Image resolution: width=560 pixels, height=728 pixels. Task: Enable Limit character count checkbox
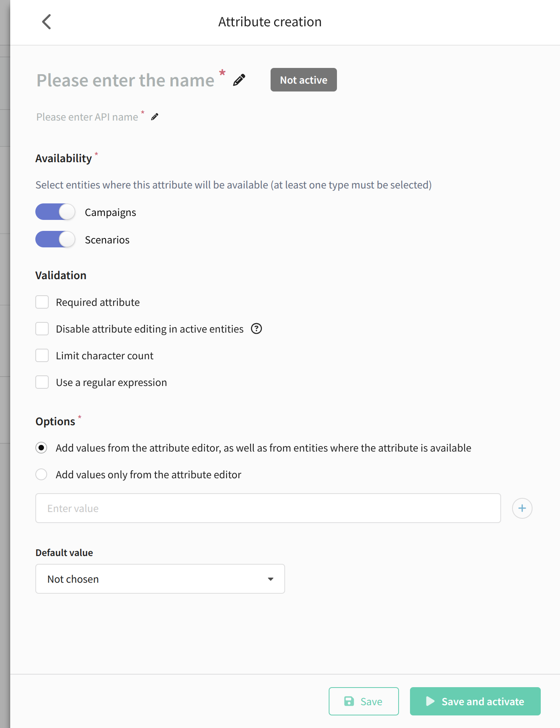[x=42, y=356]
